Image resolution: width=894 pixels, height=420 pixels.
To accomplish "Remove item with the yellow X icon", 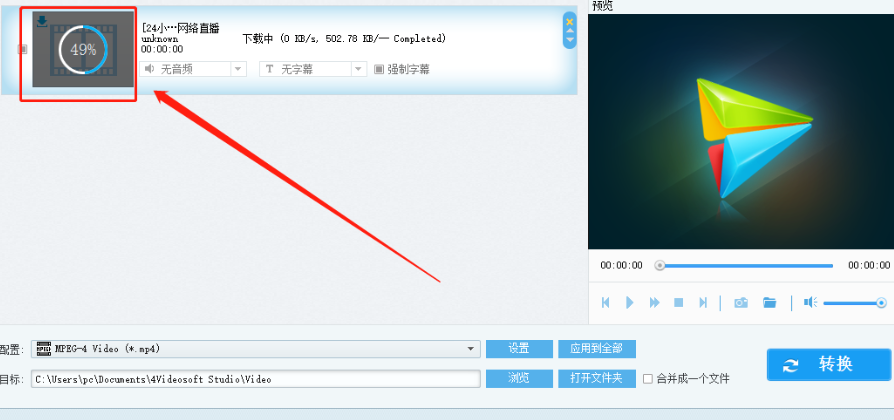I will 569,22.
